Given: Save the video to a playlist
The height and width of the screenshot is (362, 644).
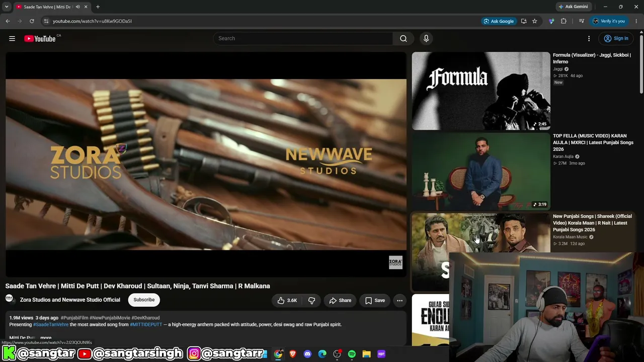Looking at the screenshot, I should pyautogui.click(x=375, y=301).
